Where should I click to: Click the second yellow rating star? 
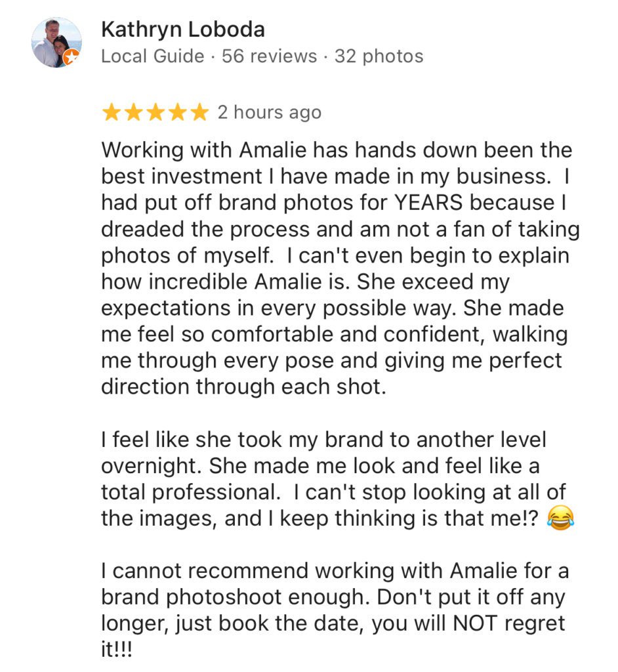point(133,113)
